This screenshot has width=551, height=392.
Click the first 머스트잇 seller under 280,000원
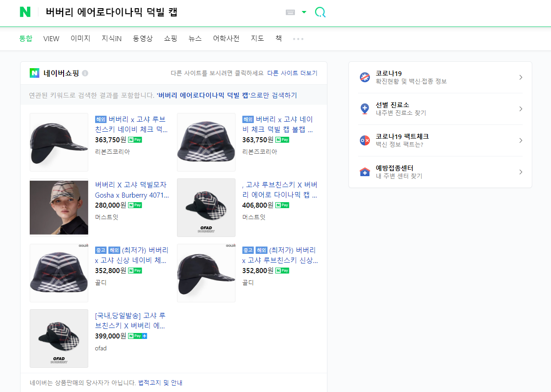point(107,217)
